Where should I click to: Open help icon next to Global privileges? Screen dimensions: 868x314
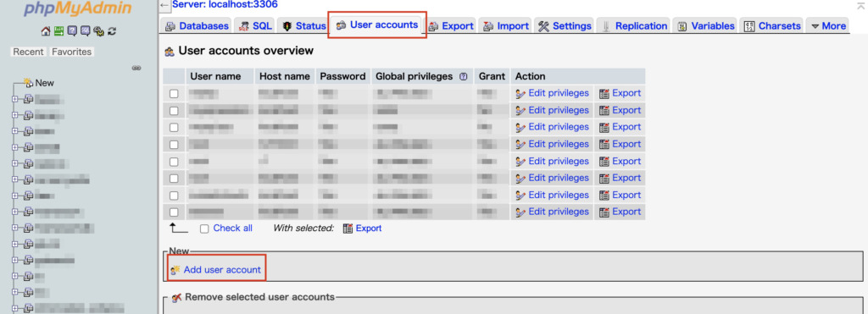pos(464,77)
